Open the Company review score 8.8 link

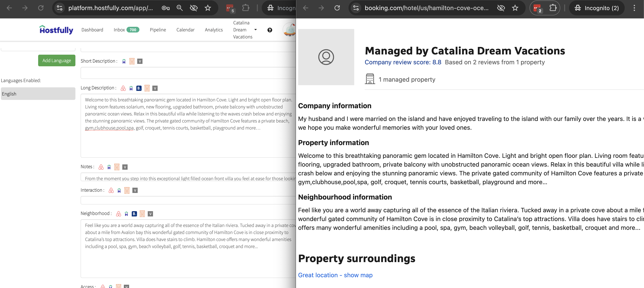[403, 62]
